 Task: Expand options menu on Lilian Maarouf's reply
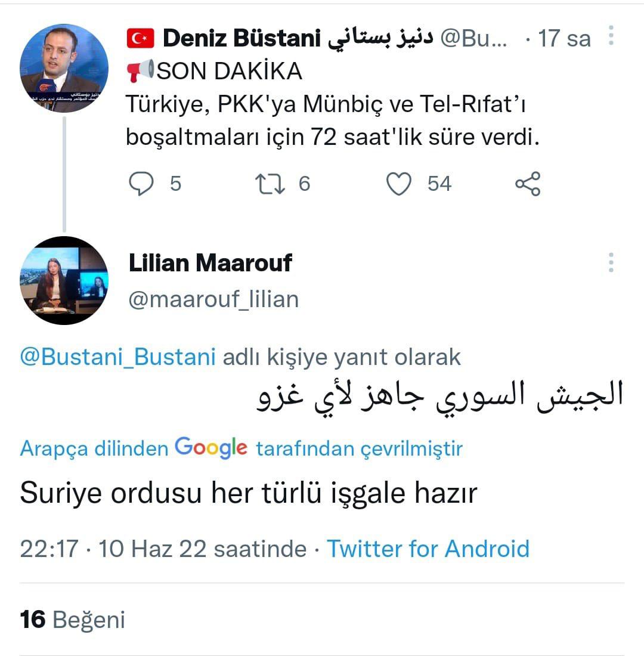point(611,261)
